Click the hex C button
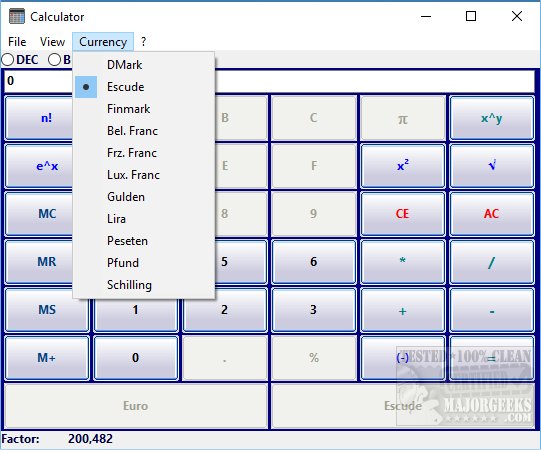 [314, 118]
